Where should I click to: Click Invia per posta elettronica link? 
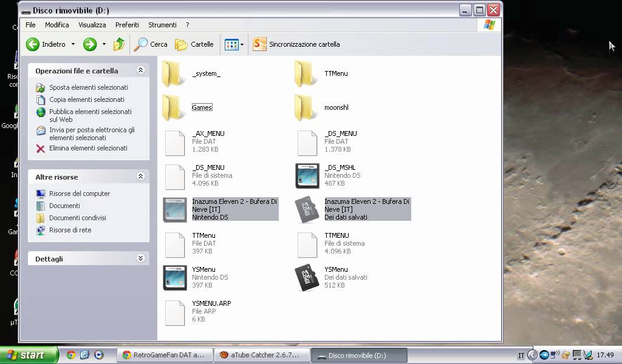[92, 134]
